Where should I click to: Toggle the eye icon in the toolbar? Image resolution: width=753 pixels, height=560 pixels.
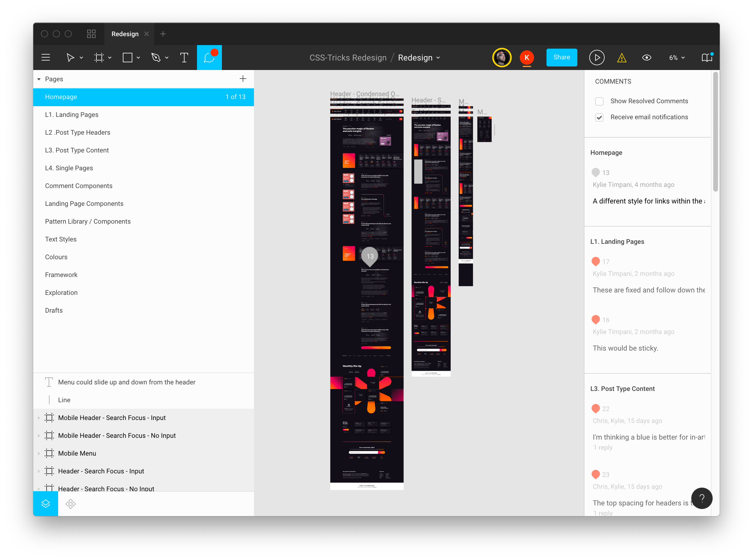pyautogui.click(x=646, y=57)
